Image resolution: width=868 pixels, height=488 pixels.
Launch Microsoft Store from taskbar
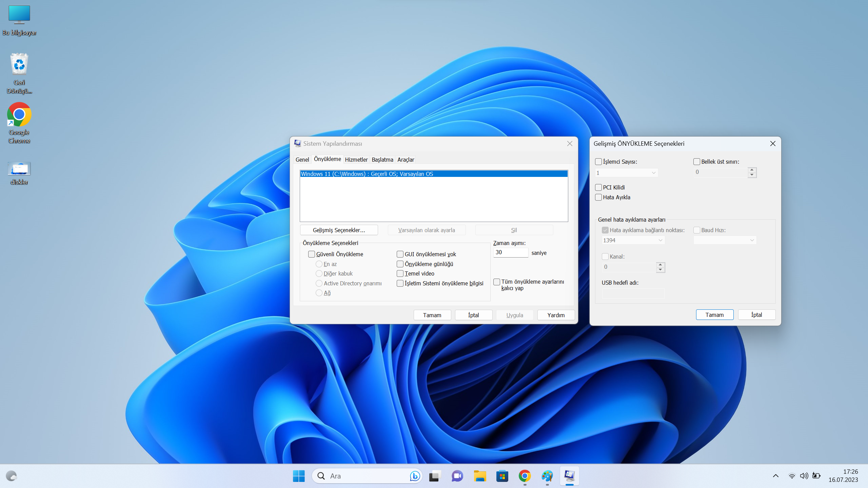pos(502,476)
